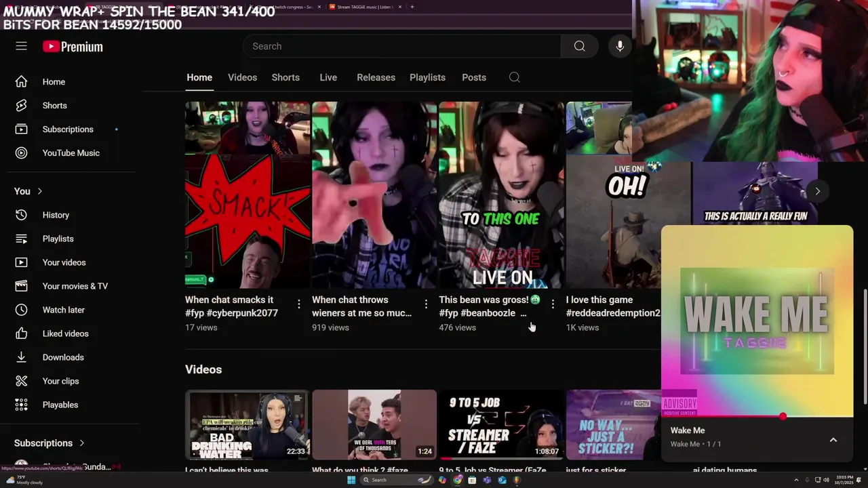Close the 'Stream TAGGiE music' browser tab
The image size is (868, 488).
coord(400,7)
